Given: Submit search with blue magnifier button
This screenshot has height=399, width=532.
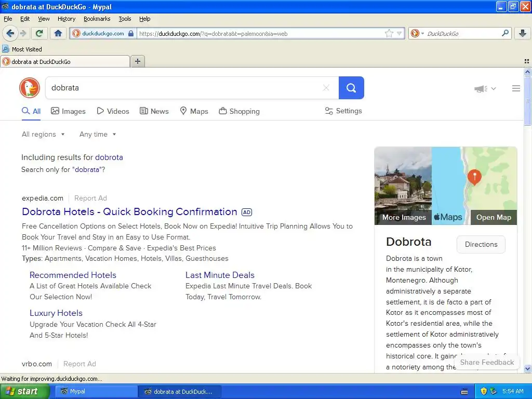Looking at the screenshot, I should 351,88.
